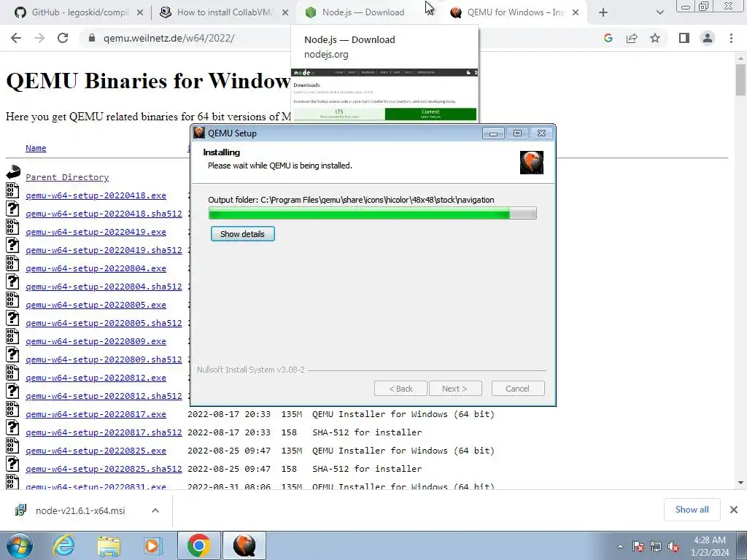Open Windows Explorer from taskbar

tap(108, 545)
